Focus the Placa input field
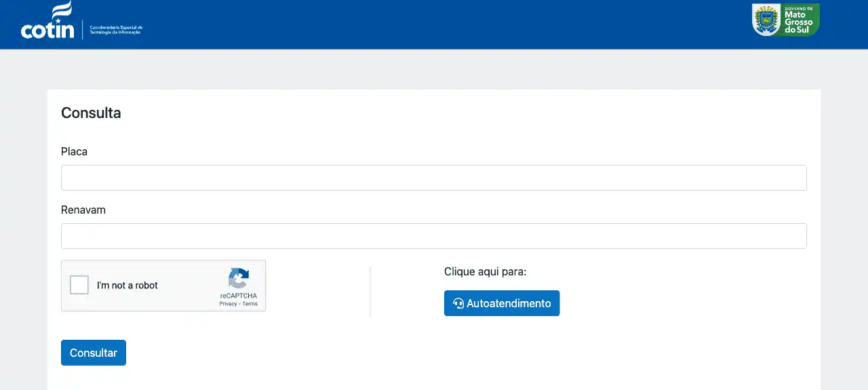 tap(434, 178)
